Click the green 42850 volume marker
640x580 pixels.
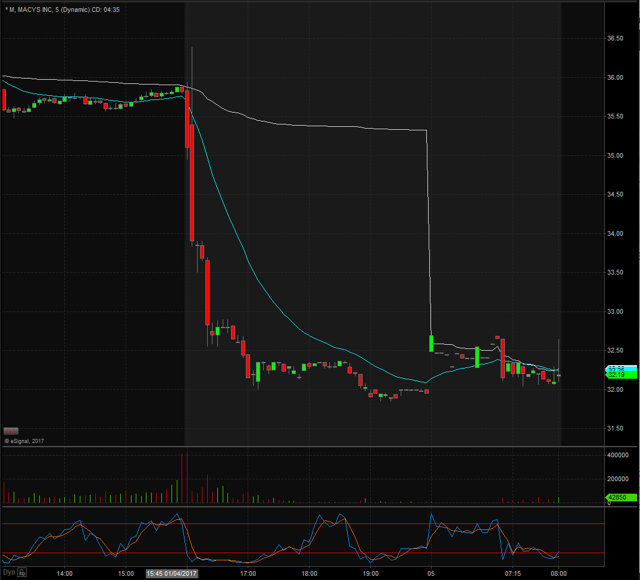point(622,498)
